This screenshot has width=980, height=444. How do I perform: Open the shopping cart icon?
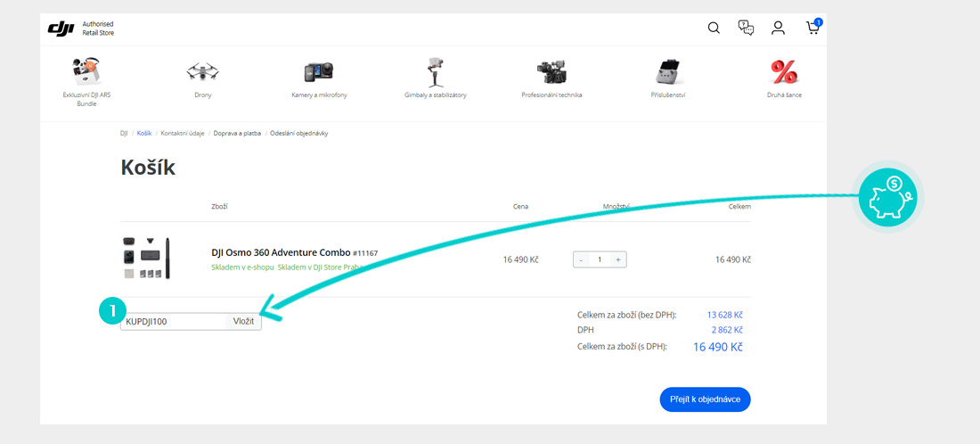[x=813, y=28]
